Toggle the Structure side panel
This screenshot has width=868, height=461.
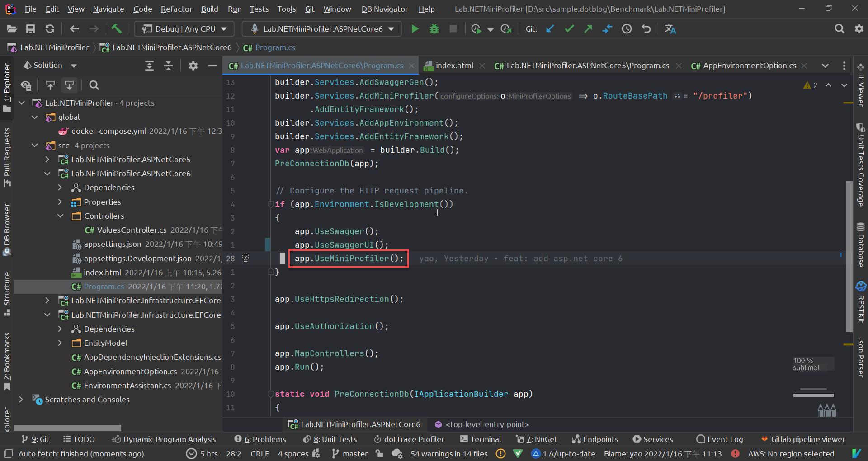[x=7, y=294]
